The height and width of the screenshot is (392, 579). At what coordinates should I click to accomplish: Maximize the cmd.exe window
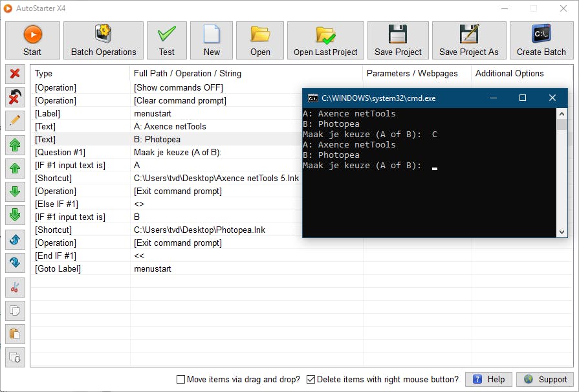(x=523, y=98)
